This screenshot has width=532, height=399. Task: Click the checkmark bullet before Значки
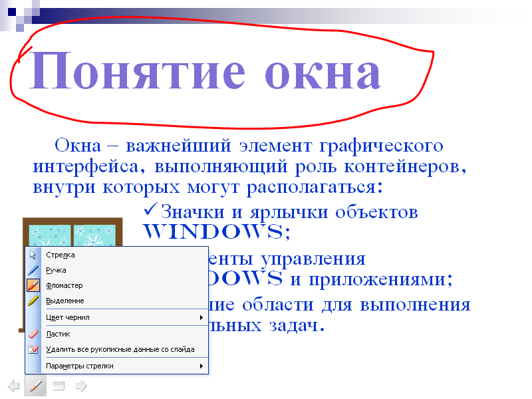pos(151,209)
